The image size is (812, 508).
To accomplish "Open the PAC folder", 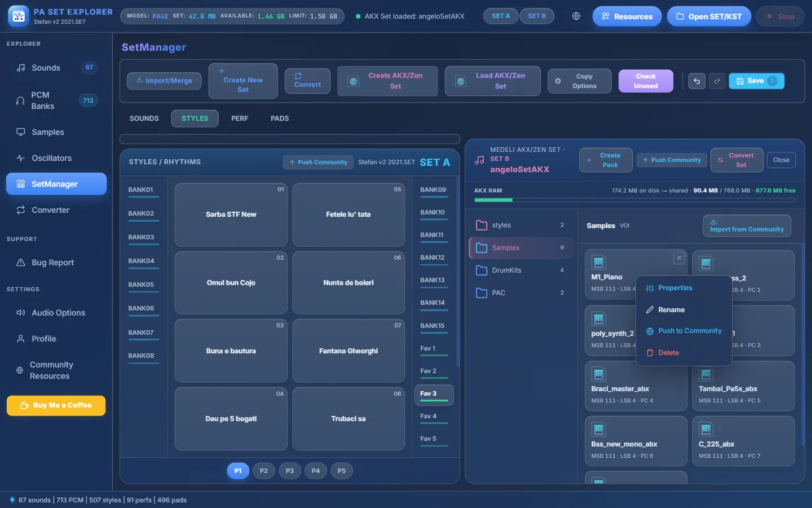I will click(x=521, y=293).
